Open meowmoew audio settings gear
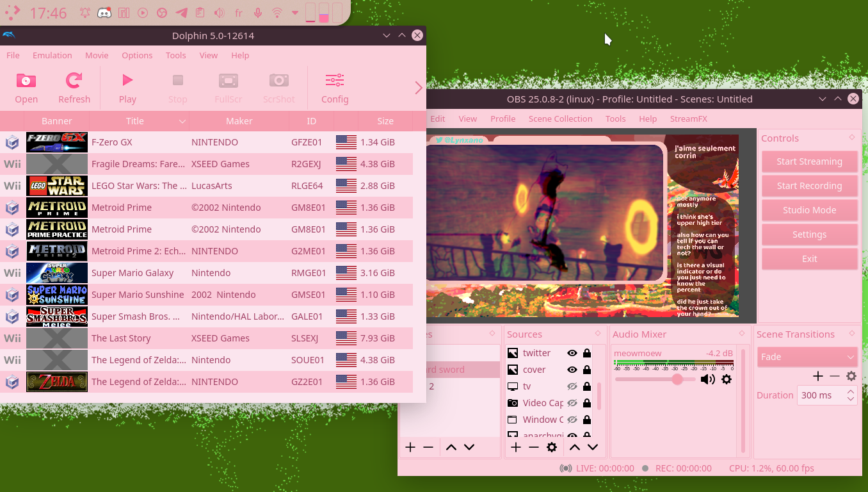This screenshot has width=868, height=492. point(727,379)
